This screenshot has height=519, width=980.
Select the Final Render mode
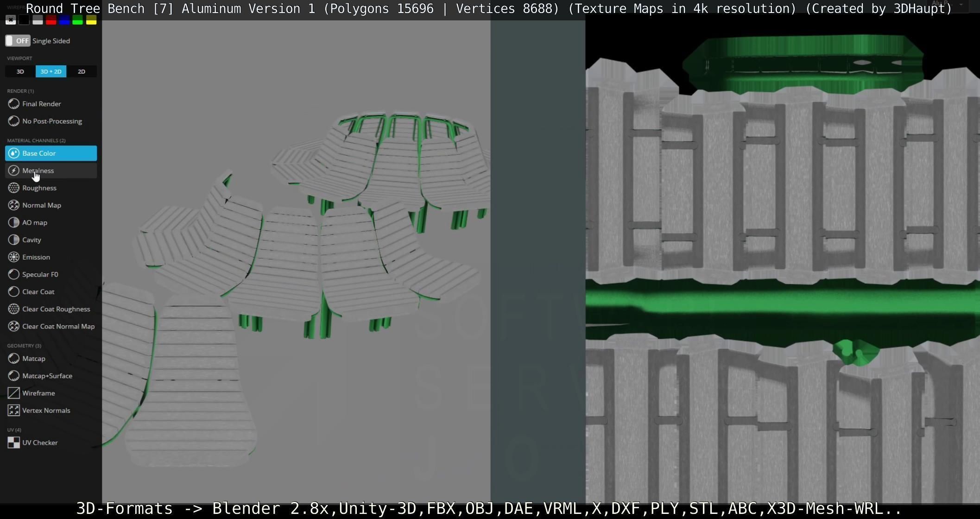(x=41, y=104)
